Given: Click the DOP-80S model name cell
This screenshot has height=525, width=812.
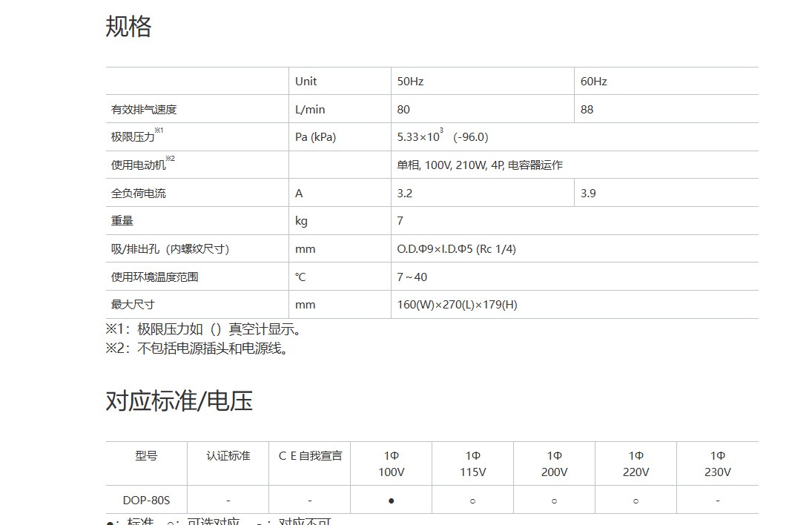Looking at the screenshot, I should [x=146, y=501].
